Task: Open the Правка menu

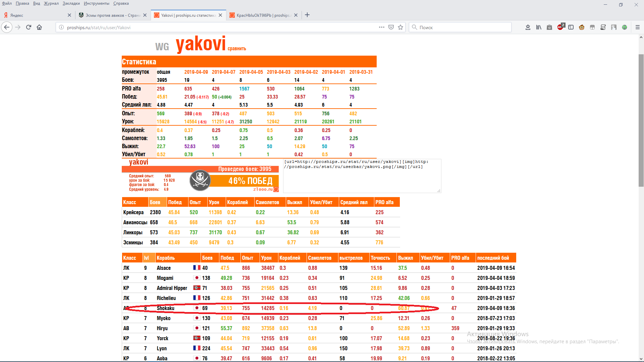Action: tap(22, 3)
